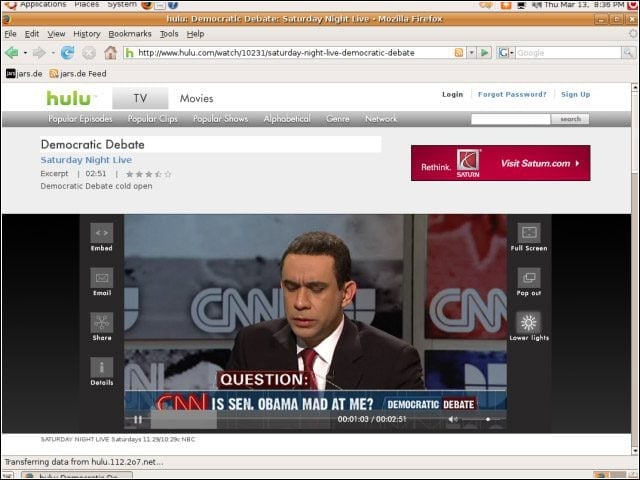Open the search engine selector dropdown
Viewport: 640px width, 480px height.
(x=505, y=53)
